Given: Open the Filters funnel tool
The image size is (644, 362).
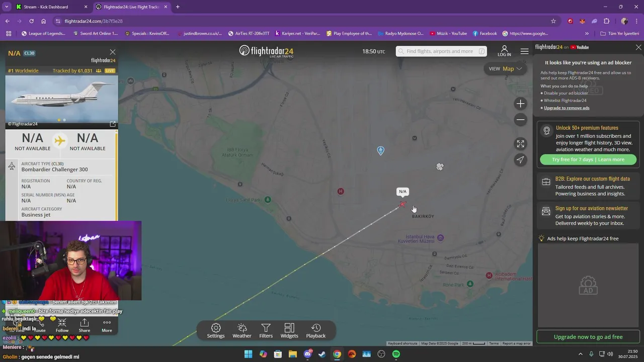Looking at the screenshot, I should tap(266, 331).
